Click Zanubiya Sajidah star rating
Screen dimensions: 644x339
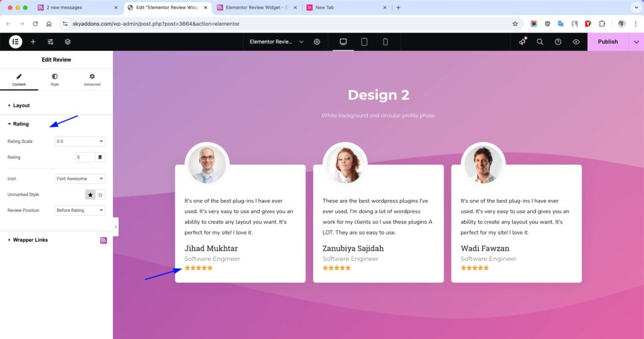[x=336, y=268]
